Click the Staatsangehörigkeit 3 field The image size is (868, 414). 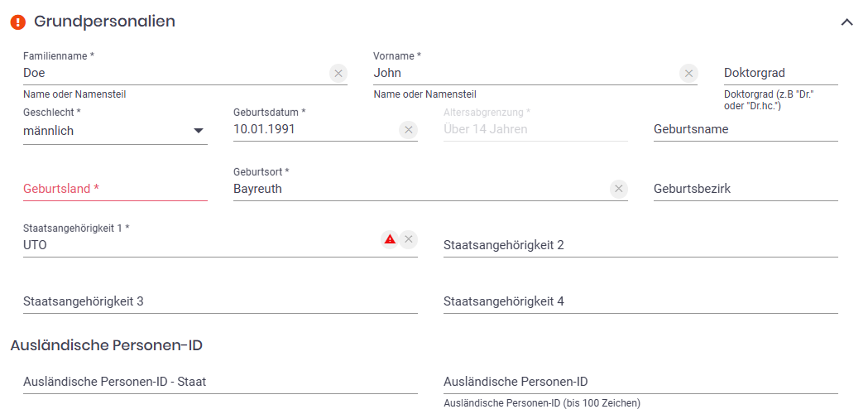219,302
